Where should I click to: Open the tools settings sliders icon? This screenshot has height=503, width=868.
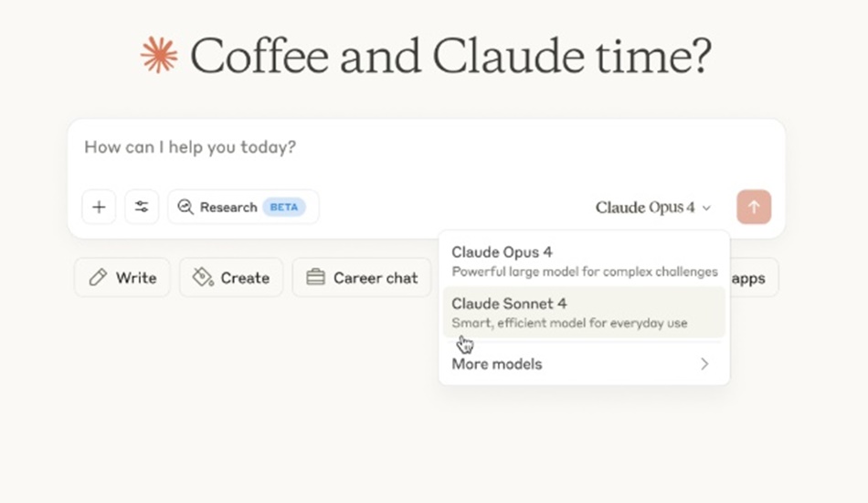pyautogui.click(x=142, y=208)
